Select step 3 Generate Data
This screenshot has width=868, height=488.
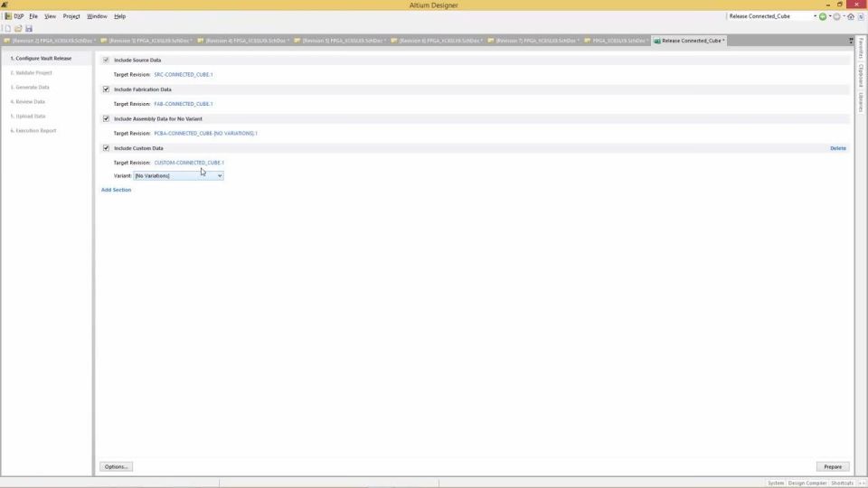(x=30, y=87)
